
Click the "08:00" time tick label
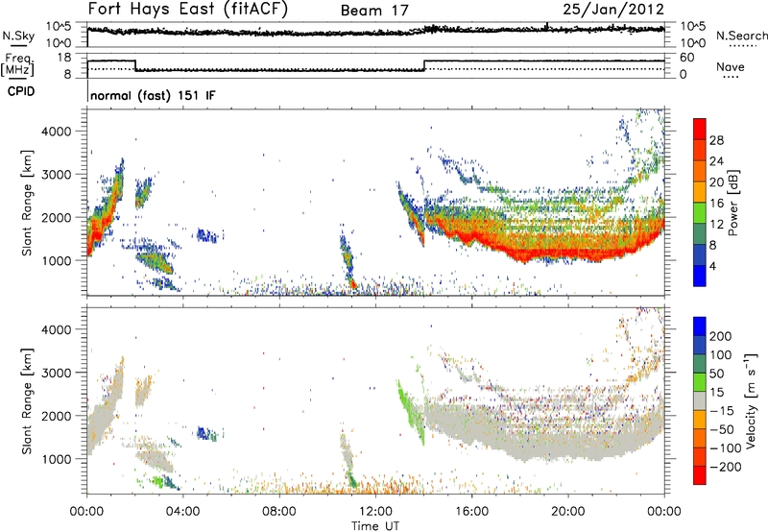pyautogui.click(x=279, y=512)
